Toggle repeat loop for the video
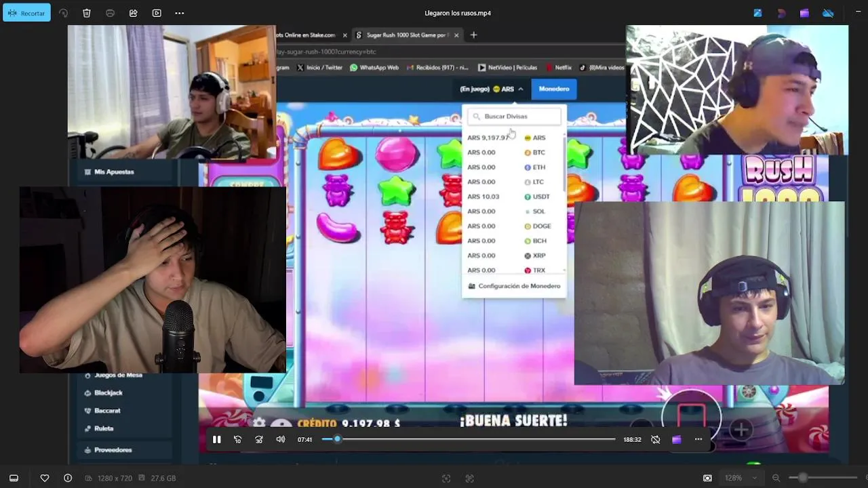This screenshot has width=868, height=488. pos(655,439)
